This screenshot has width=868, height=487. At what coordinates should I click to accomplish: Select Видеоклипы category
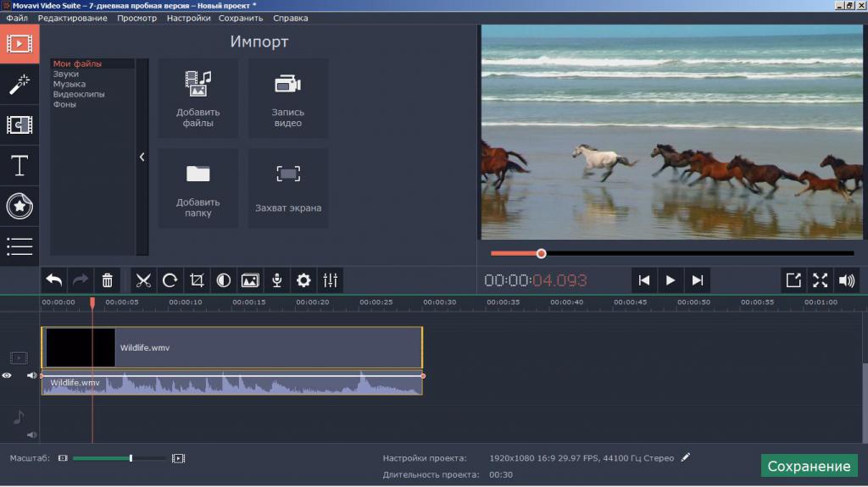point(79,94)
